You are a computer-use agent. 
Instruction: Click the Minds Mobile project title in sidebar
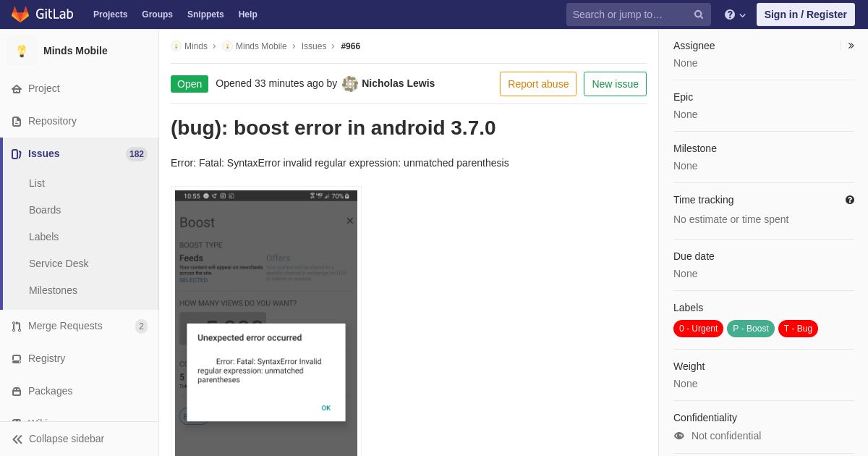[75, 51]
